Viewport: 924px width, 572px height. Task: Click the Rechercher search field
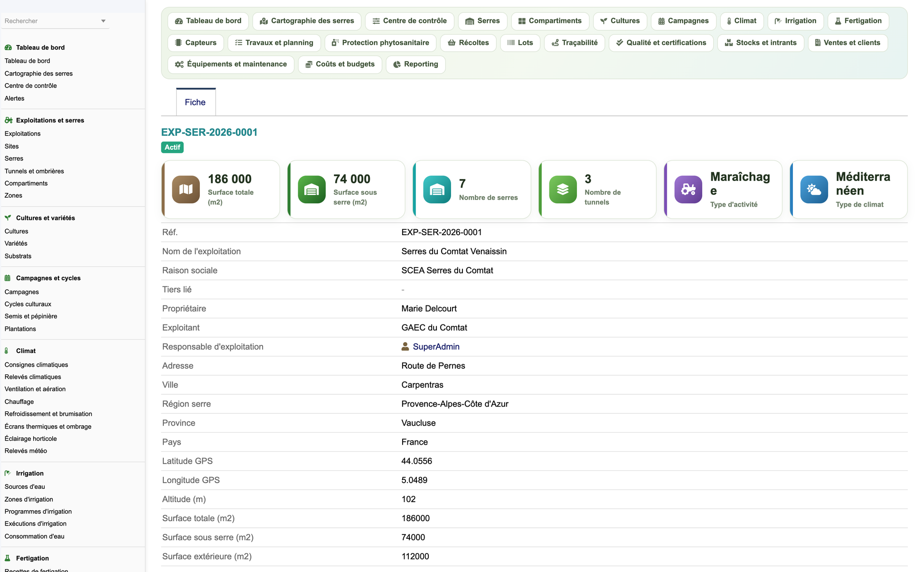(x=55, y=21)
